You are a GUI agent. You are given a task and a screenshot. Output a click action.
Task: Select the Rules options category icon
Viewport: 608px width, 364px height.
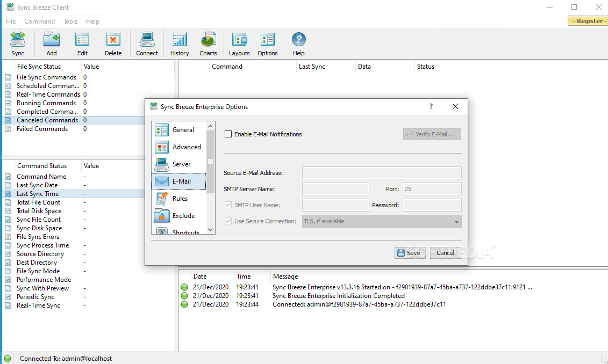[x=162, y=198]
